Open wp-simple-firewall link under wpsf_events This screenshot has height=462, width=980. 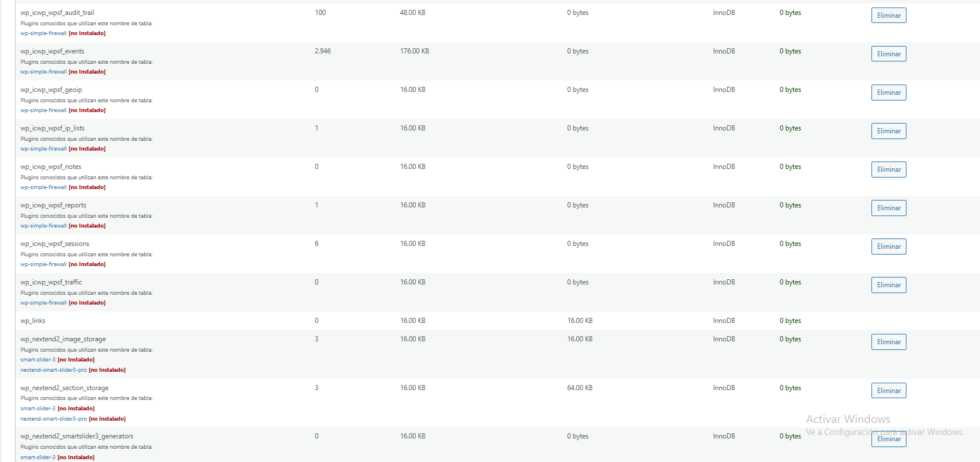pyautogui.click(x=44, y=72)
